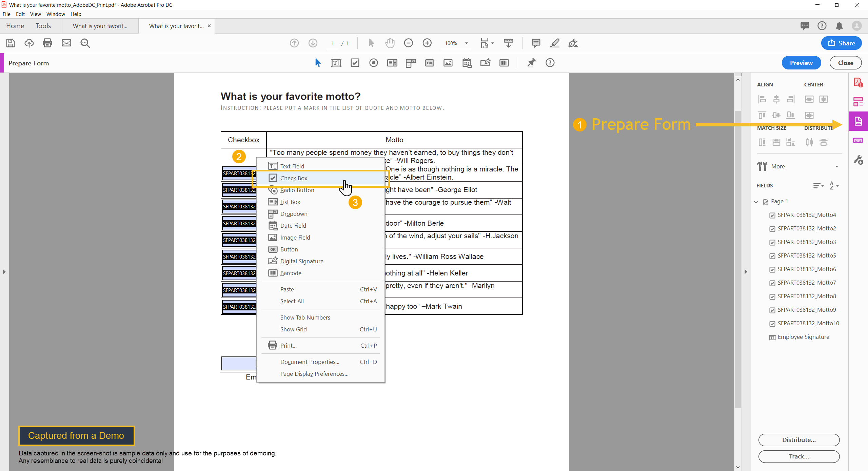Select the Add Barcode tool in toolbar
Image resolution: width=868 pixels, height=471 pixels.
tap(504, 63)
